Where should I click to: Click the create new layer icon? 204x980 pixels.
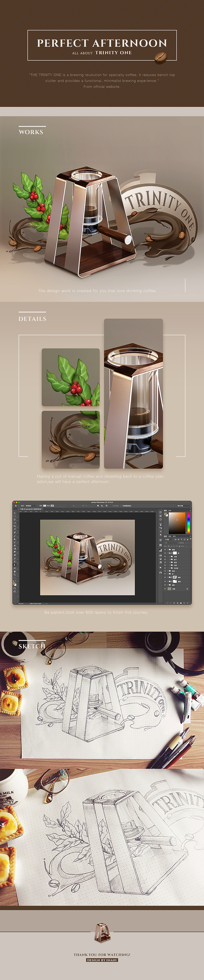click(184, 603)
